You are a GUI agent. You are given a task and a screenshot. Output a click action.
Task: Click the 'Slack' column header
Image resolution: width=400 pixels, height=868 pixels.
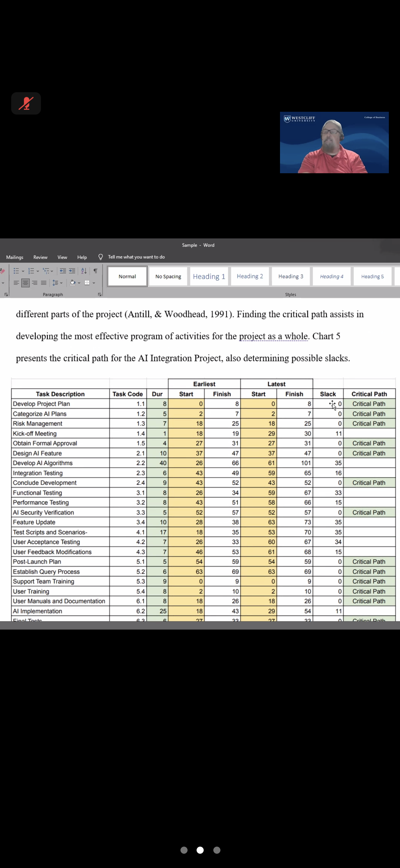tap(328, 394)
